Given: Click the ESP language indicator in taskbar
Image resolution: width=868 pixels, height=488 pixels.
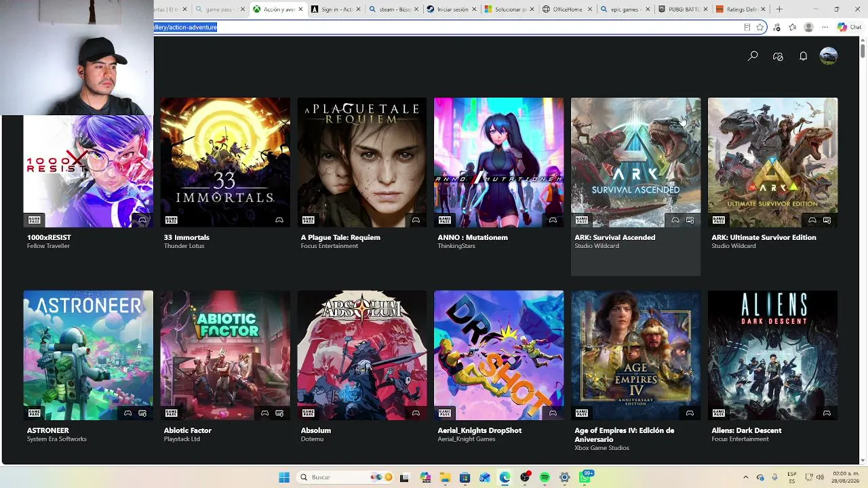Looking at the screenshot, I should pos(792,477).
